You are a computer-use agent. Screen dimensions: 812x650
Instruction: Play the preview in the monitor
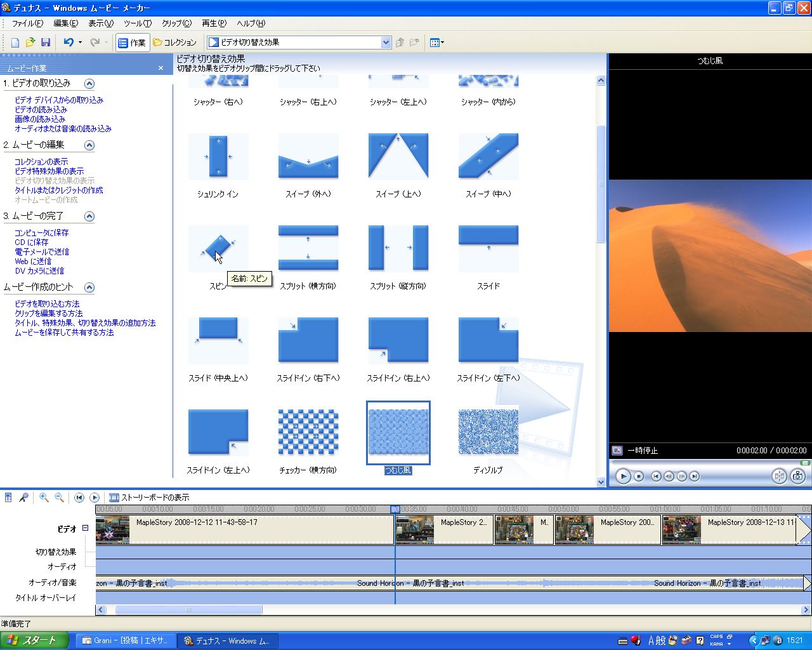[623, 476]
